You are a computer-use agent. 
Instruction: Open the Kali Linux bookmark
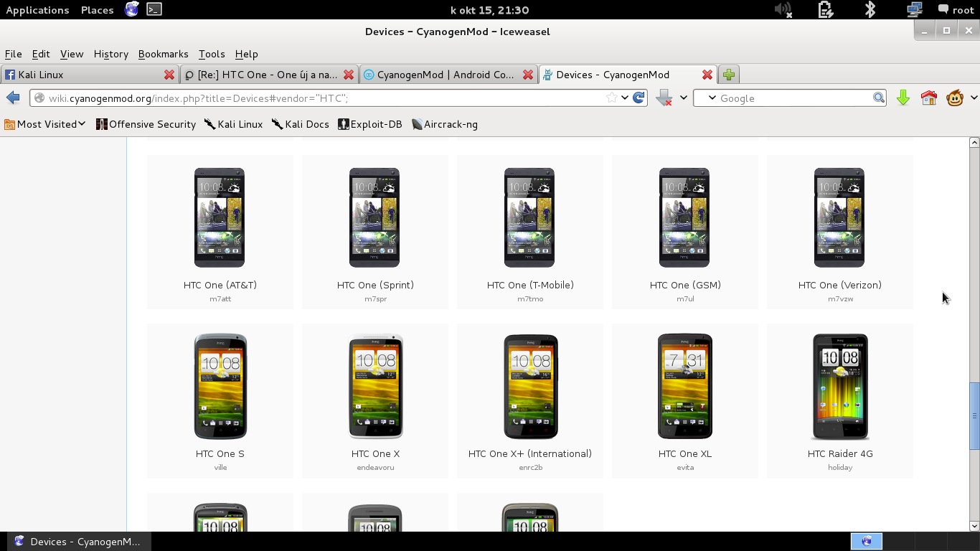(233, 124)
